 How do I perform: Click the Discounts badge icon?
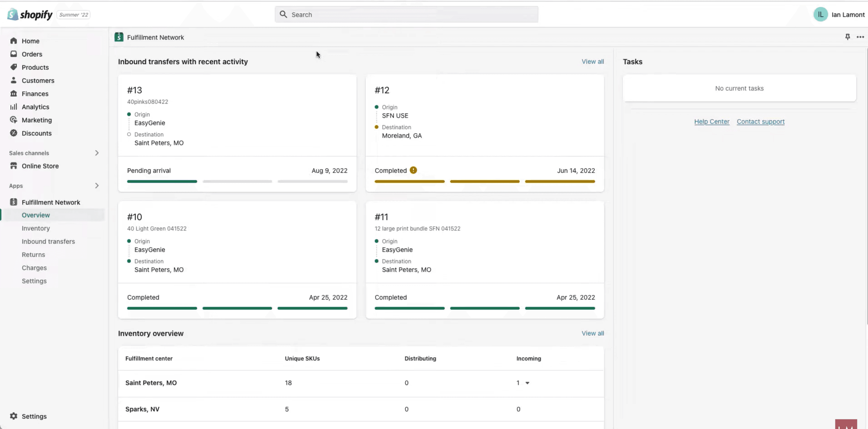point(14,133)
